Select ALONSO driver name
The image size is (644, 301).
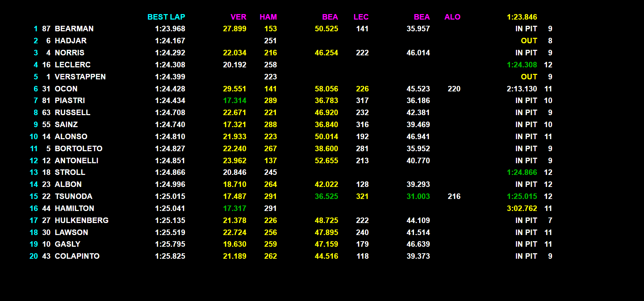(x=71, y=137)
